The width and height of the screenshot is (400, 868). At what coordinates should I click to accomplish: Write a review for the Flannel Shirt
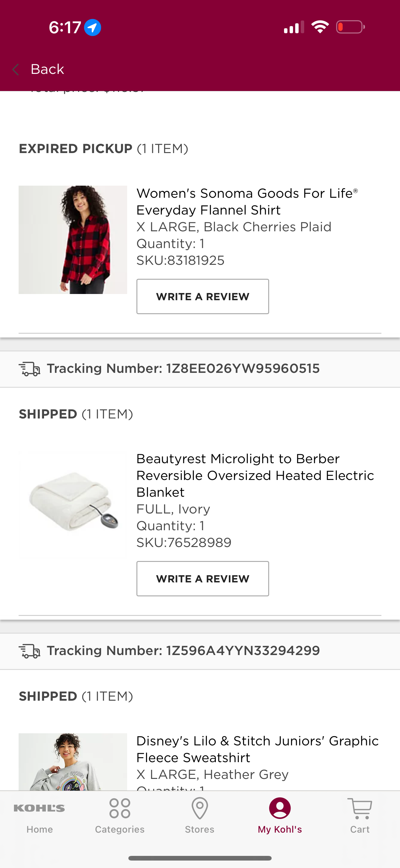click(203, 296)
